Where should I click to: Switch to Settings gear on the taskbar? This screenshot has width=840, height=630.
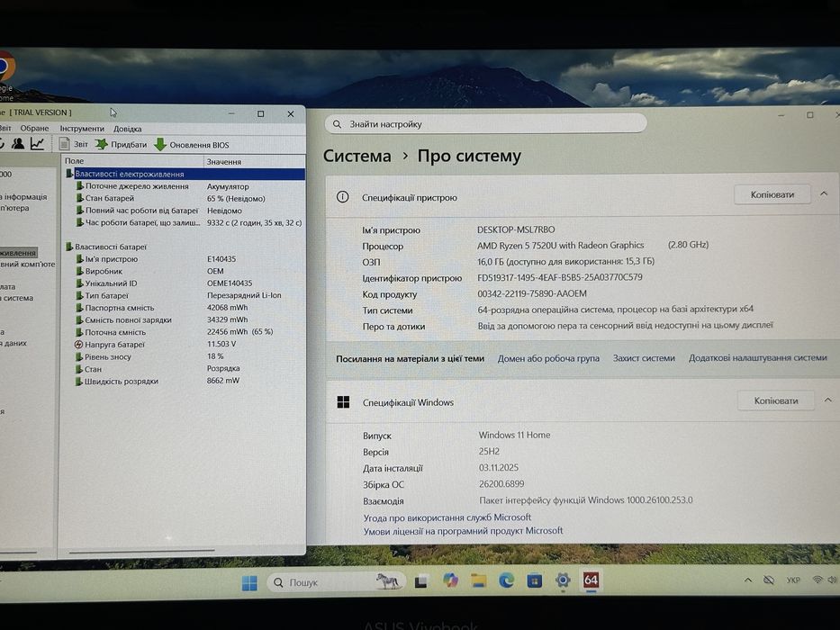563,580
